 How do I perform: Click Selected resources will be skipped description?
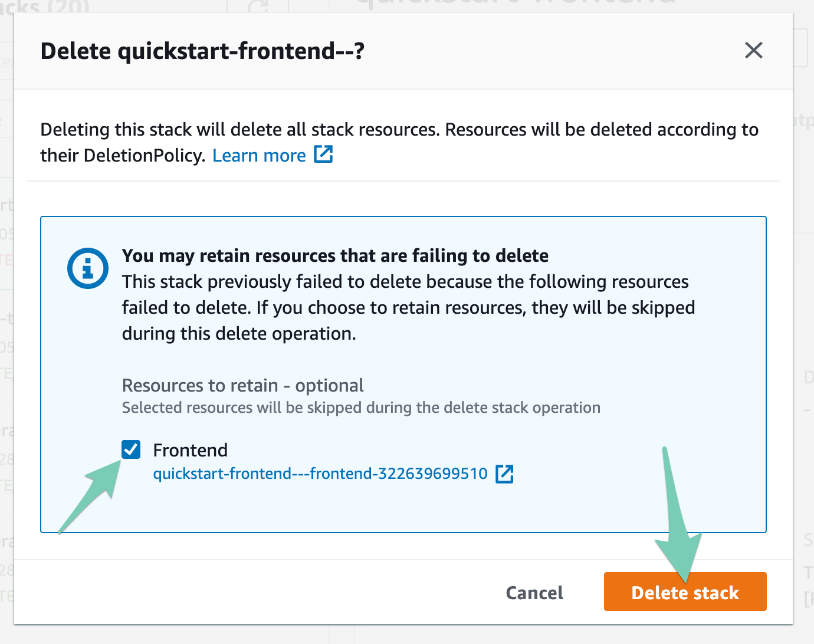coord(361,408)
